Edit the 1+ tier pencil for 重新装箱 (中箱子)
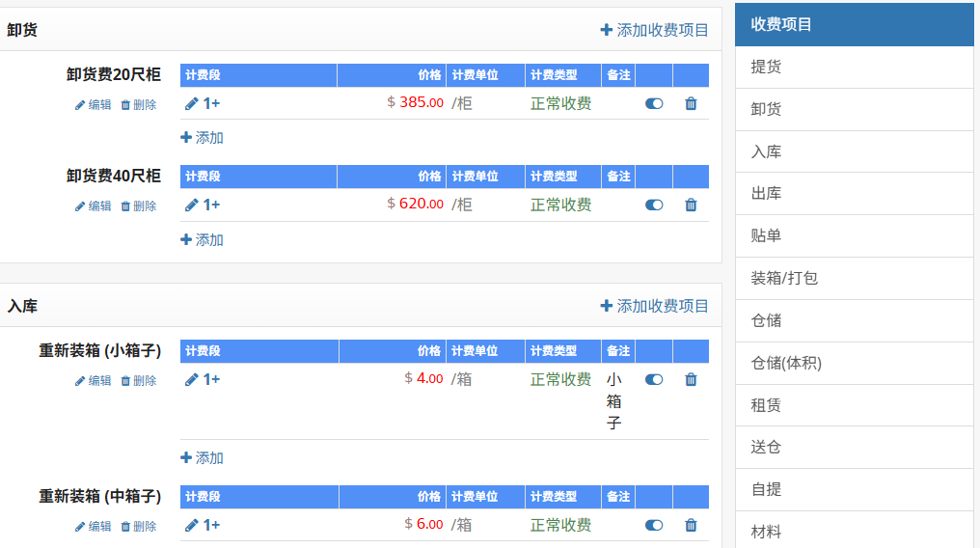Image resolution: width=980 pixels, height=548 pixels. 192,525
